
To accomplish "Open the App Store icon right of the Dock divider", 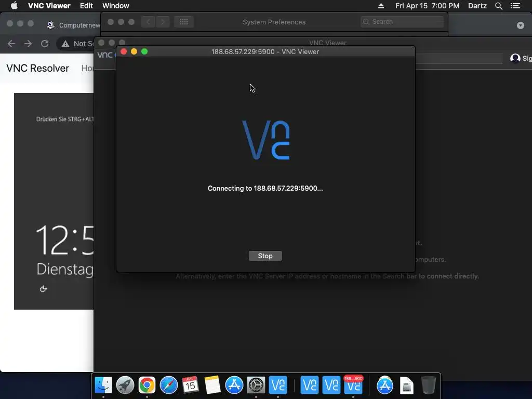I will pos(385,385).
